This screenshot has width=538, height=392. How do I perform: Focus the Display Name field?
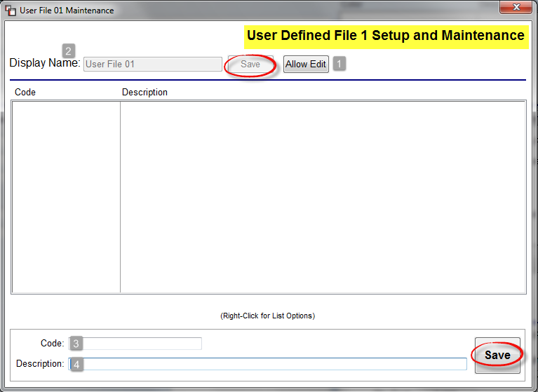click(x=153, y=64)
